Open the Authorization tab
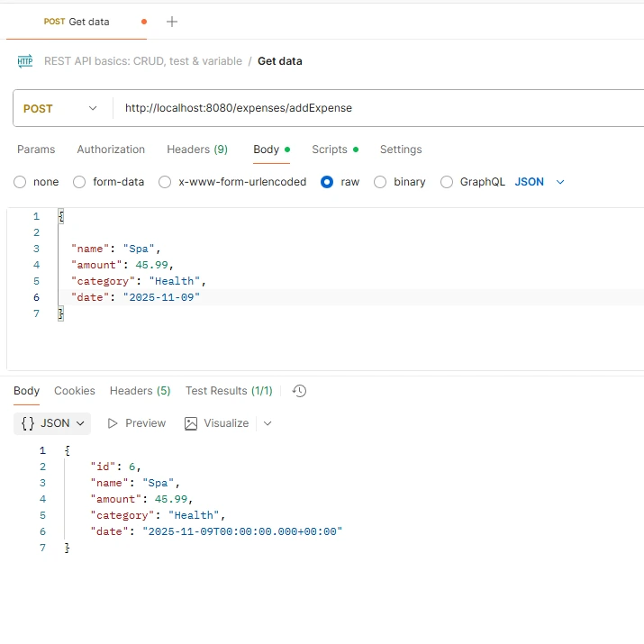Viewport: 644px width, 644px height. click(111, 150)
